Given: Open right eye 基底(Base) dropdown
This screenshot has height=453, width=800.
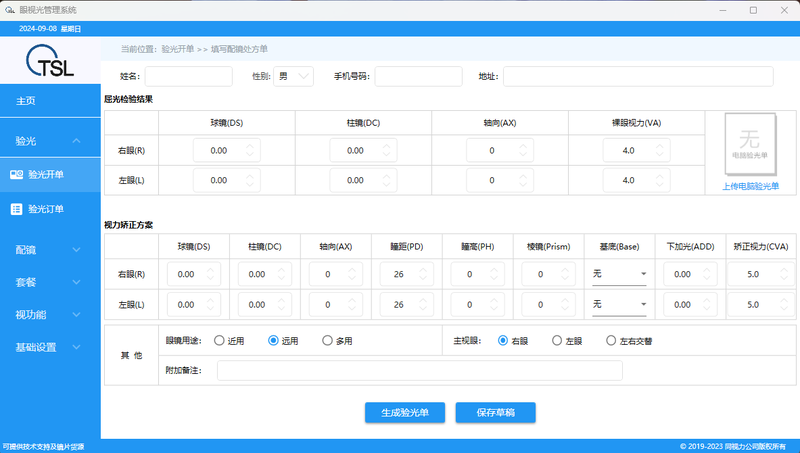Looking at the screenshot, I should pos(619,274).
